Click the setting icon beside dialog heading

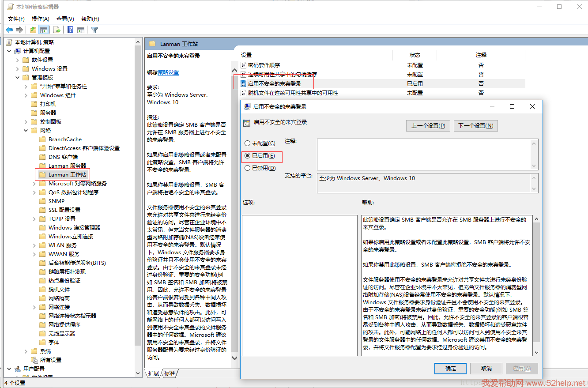[247, 122]
